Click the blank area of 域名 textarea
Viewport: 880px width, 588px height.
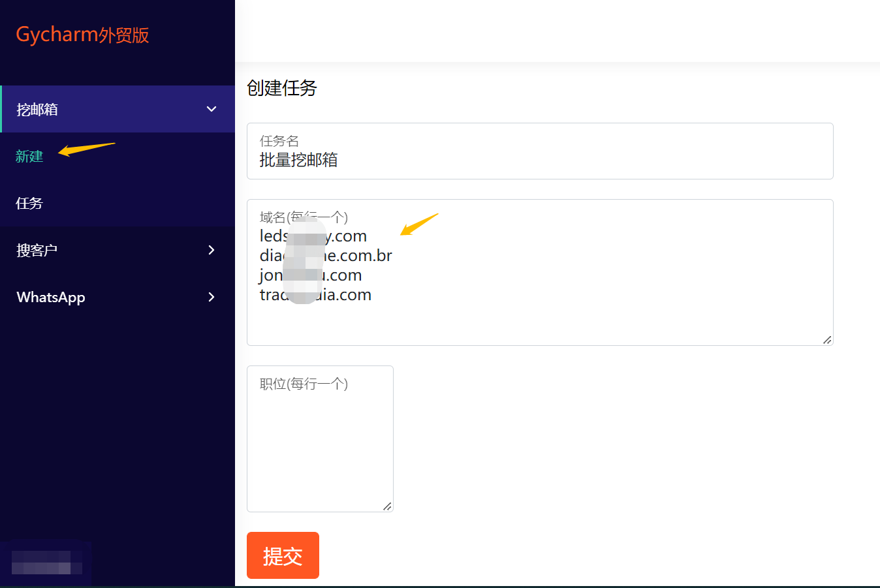click(x=588, y=320)
